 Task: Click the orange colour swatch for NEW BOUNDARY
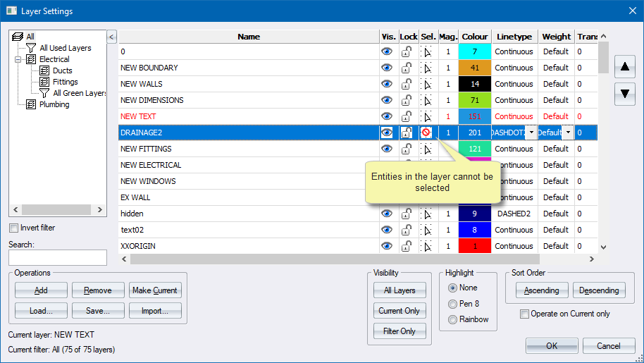pyautogui.click(x=474, y=68)
